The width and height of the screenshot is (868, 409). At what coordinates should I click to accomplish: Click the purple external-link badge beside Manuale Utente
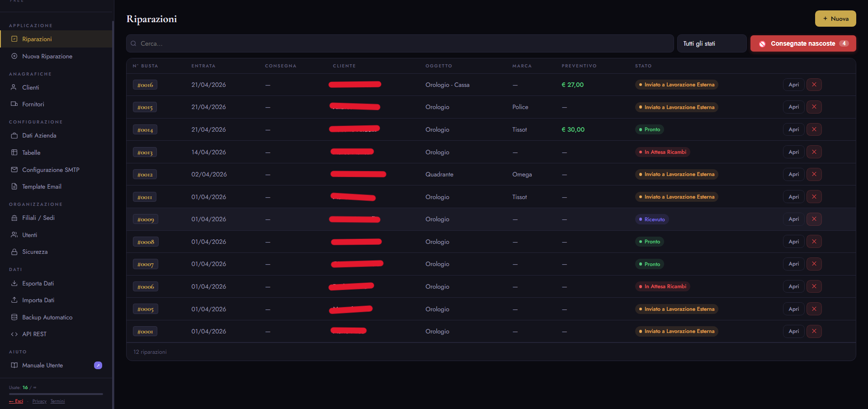(x=98, y=365)
